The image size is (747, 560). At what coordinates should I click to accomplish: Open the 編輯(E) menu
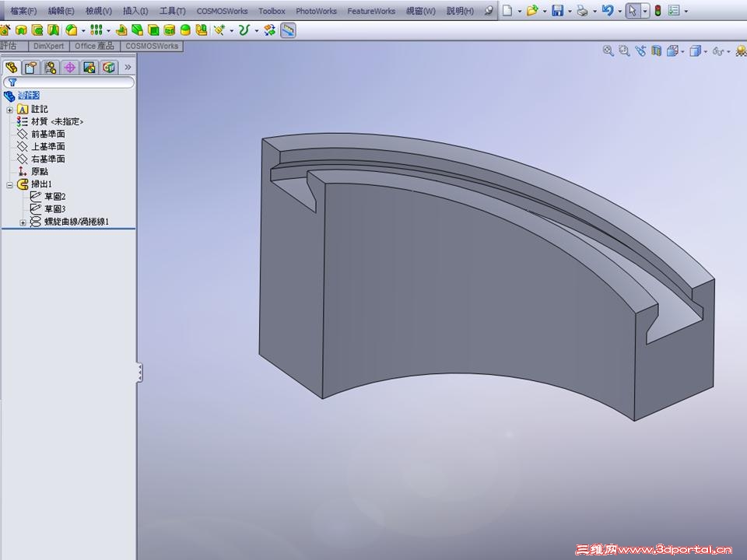(61, 10)
